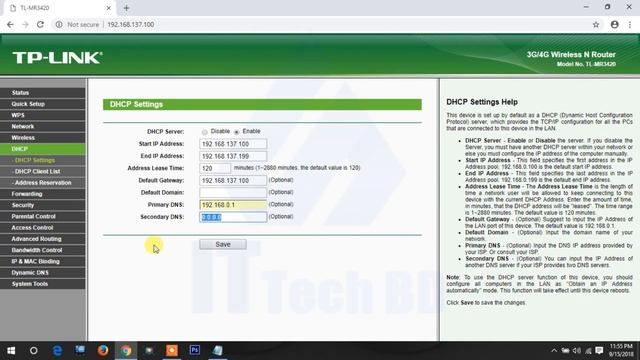Open the notification action center

tap(599, 351)
